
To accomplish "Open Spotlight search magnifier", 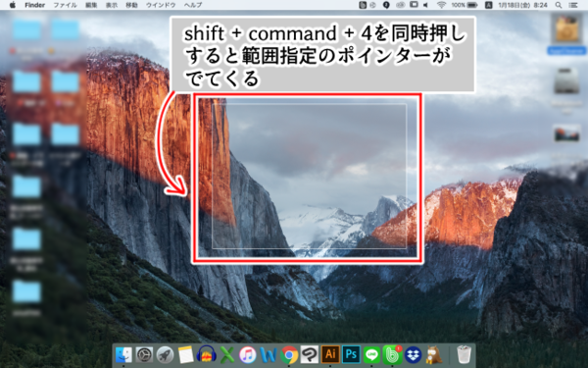I will [559, 5].
